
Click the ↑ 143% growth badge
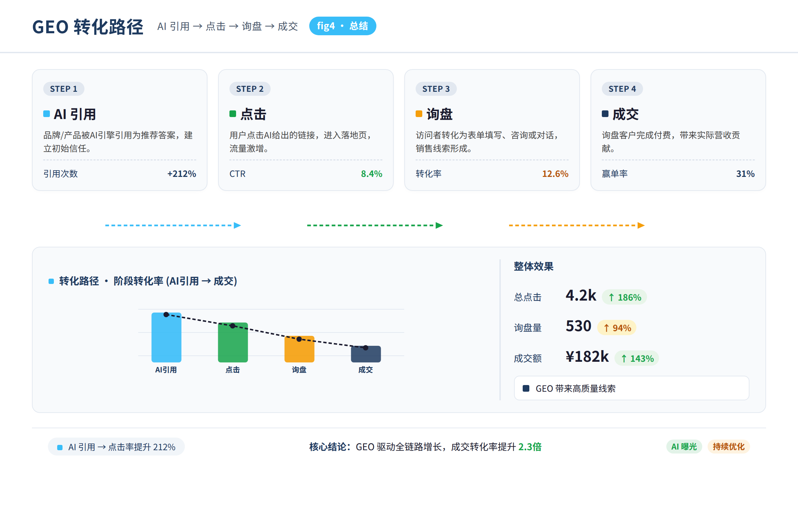(637, 358)
